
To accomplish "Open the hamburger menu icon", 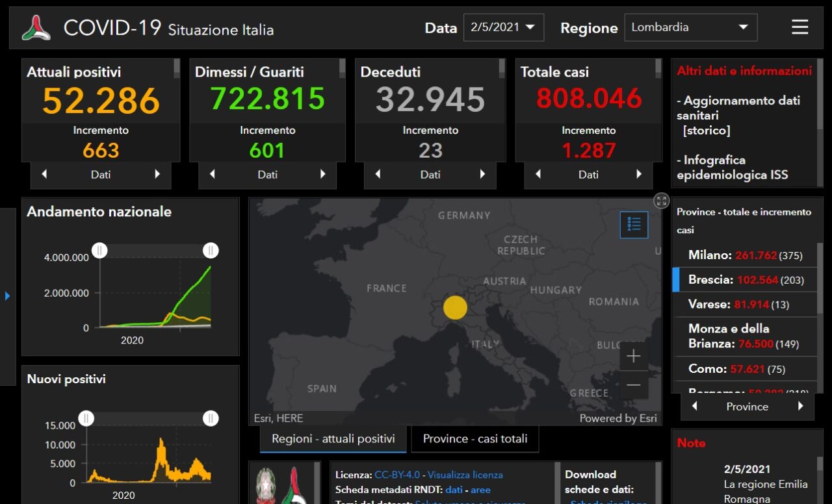I will point(799,27).
